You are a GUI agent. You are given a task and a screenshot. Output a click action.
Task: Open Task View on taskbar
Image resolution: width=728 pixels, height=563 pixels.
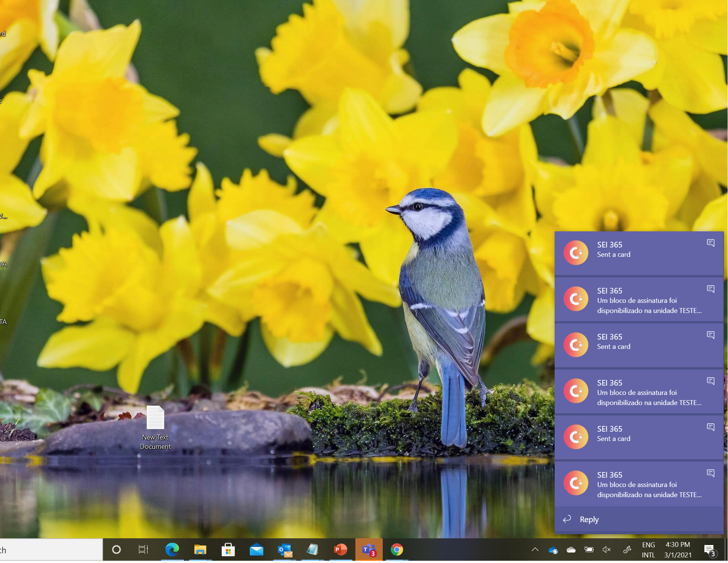coord(143,550)
